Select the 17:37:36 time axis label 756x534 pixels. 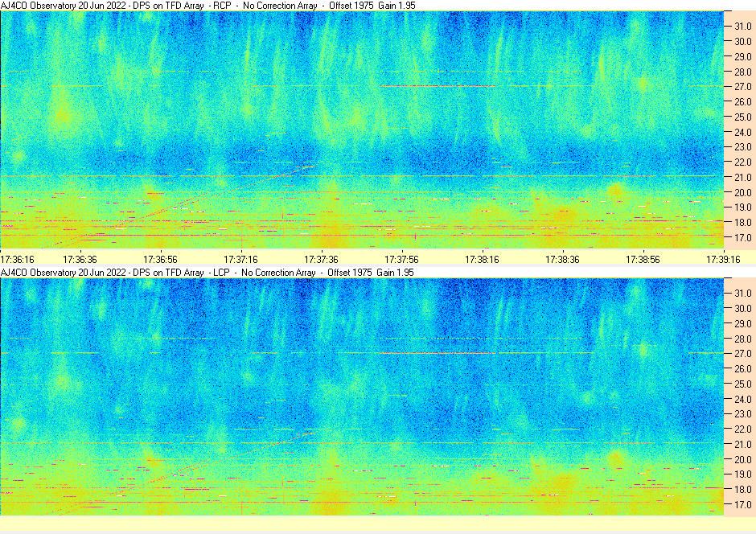321,259
